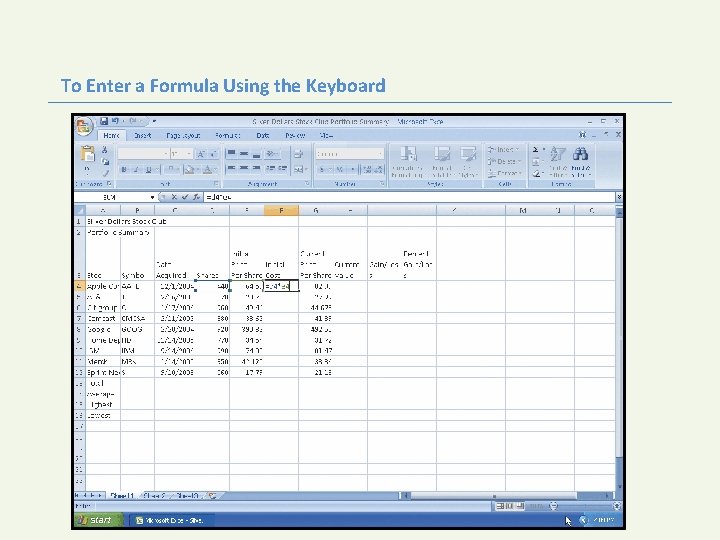This screenshot has height=540, width=720.
Task: Open the number format dropdown
Action: click(x=380, y=154)
